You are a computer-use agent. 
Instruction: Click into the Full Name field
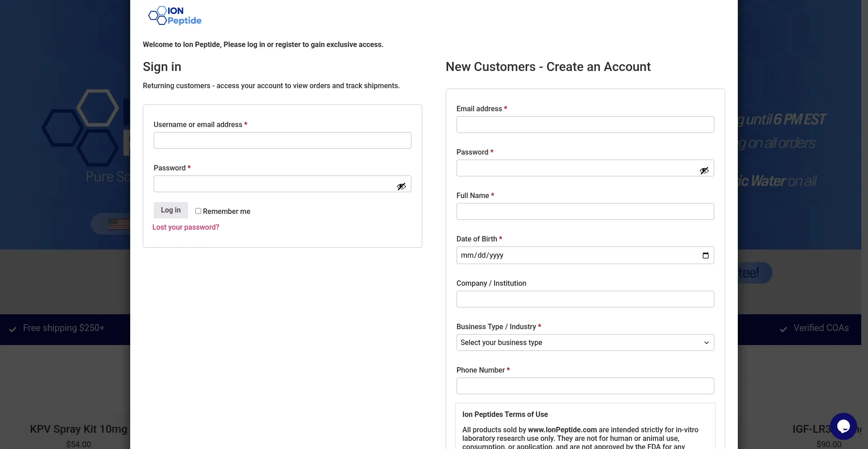[585, 212]
